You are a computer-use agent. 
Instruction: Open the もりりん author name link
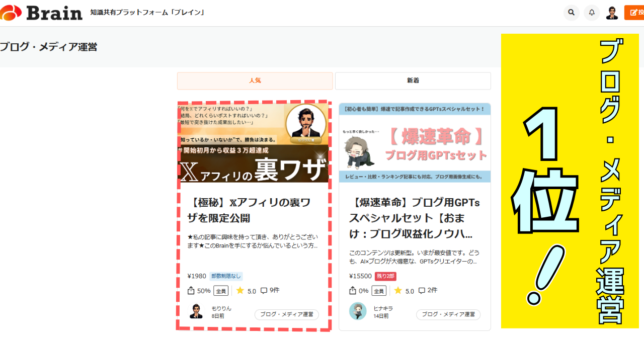point(221,308)
